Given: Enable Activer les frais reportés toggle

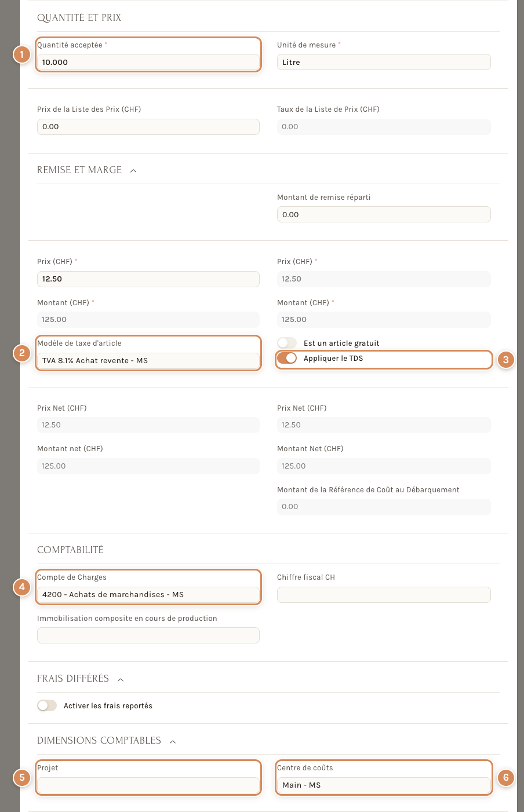Looking at the screenshot, I should (47, 705).
